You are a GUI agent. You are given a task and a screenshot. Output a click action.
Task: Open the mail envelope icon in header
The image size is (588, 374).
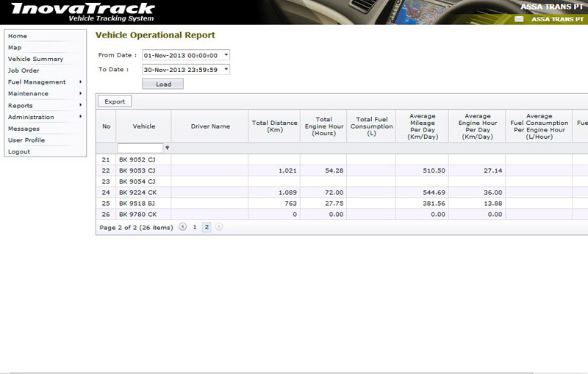[519, 19]
